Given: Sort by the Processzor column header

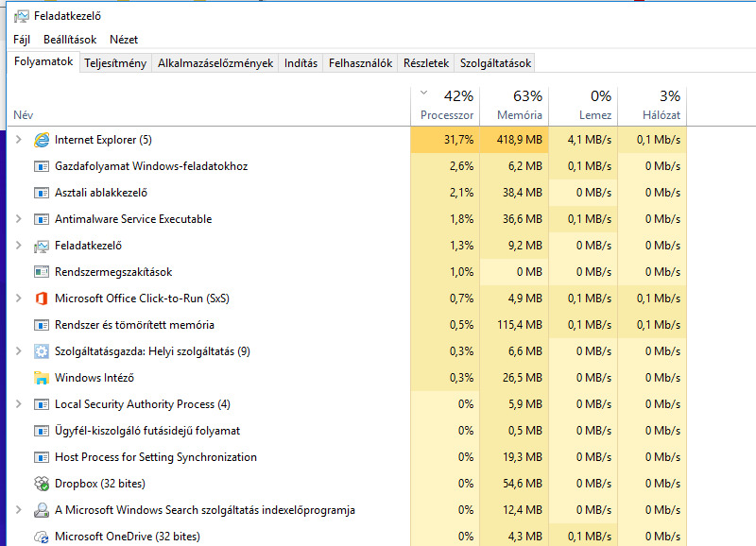Looking at the screenshot, I should [x=445, y=106].
